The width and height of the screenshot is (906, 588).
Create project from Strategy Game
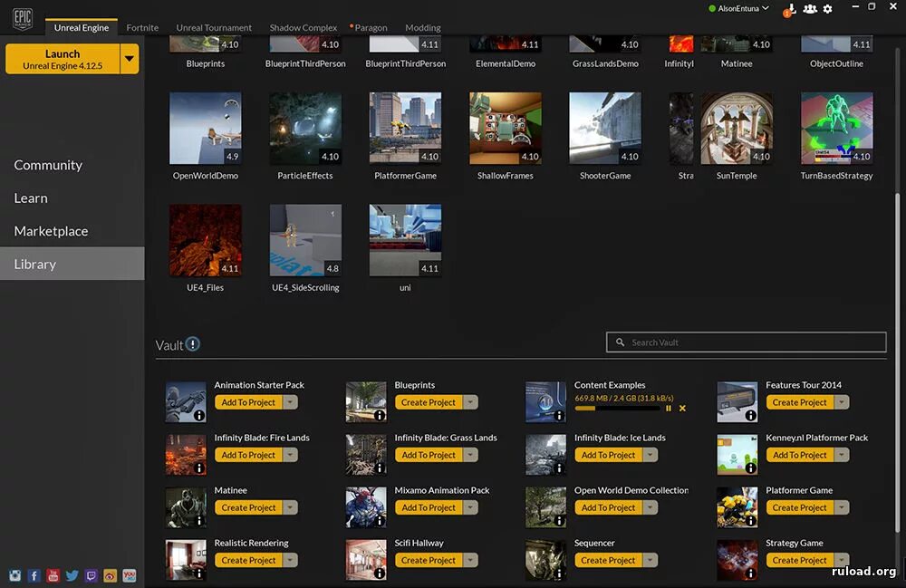coord(800,560)
